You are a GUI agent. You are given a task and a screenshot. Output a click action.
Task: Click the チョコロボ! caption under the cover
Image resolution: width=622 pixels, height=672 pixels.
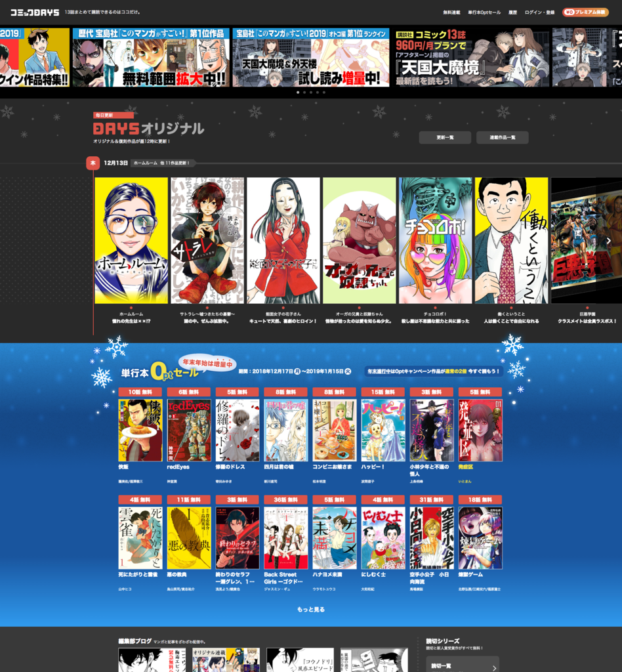tap(435, 314)
